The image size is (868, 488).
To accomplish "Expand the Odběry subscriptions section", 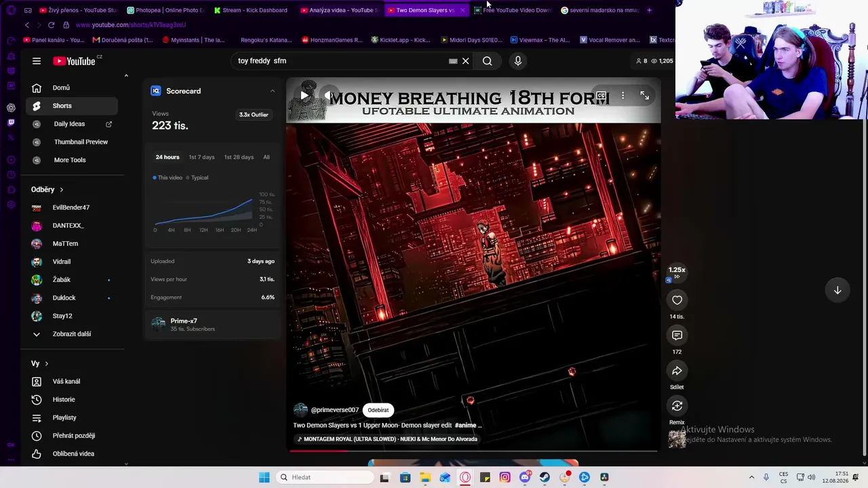I will [x=47, y=190].
